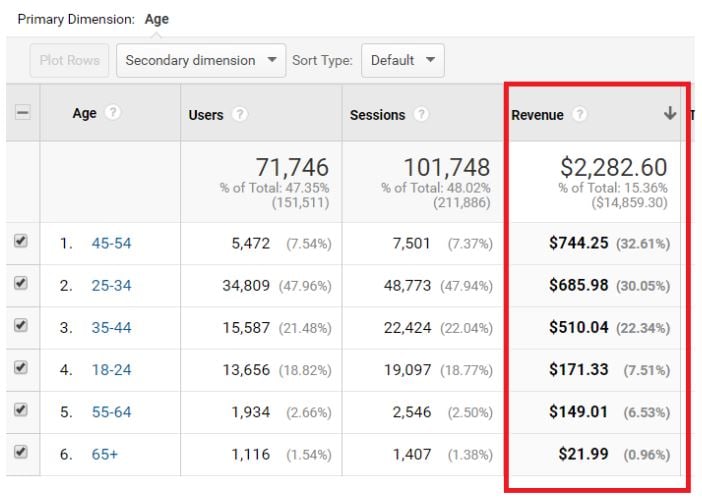This screenshot has height=503, width=702.
Task: Open the Sort Type Default dropdown
Action: 402,60
